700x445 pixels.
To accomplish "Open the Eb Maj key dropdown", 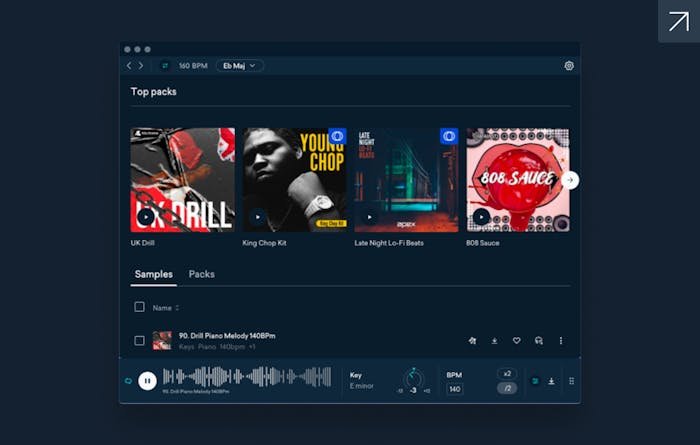I will 240,66.
